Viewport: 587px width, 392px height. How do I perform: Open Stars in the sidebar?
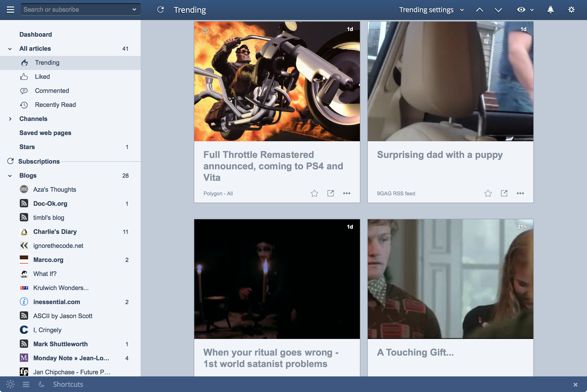coord(27,147)
